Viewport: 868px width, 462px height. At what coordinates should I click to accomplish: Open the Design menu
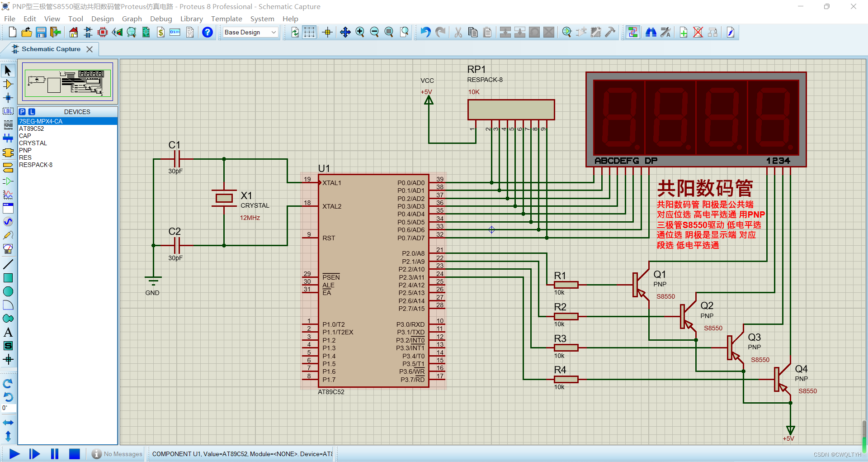(x=103, y=19)
